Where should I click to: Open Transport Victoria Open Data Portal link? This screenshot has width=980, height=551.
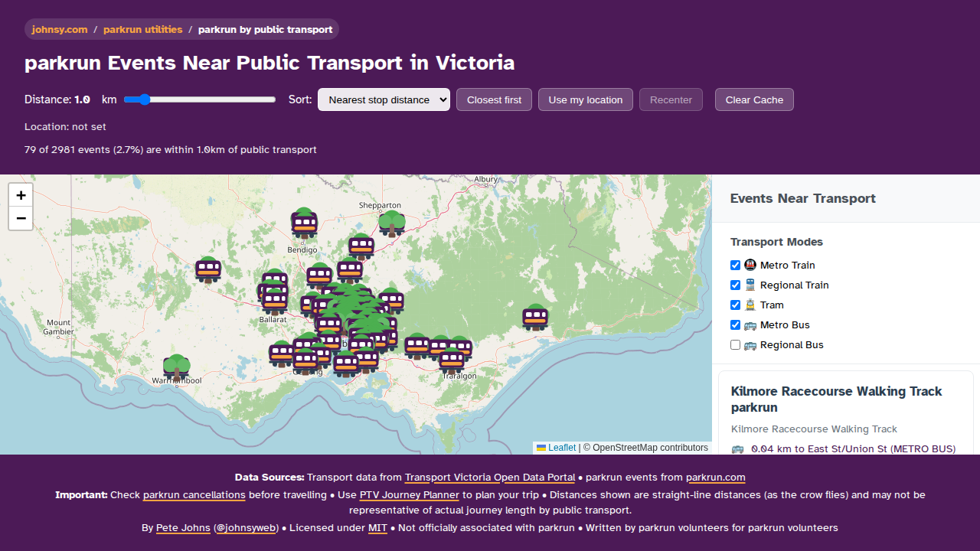(490, 478)
